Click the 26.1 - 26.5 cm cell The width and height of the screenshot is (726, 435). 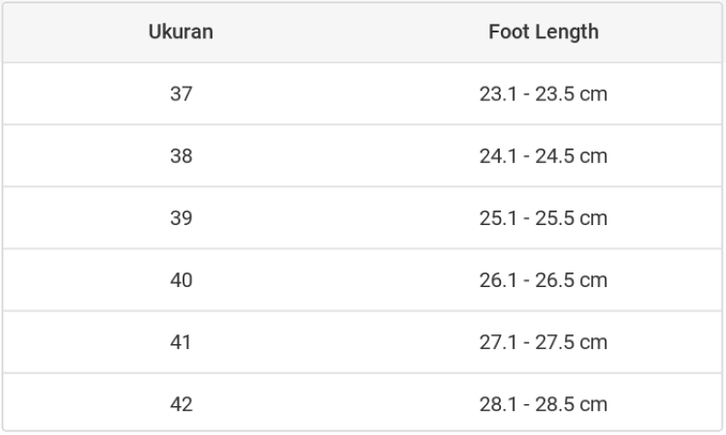(x=543, y=280)
